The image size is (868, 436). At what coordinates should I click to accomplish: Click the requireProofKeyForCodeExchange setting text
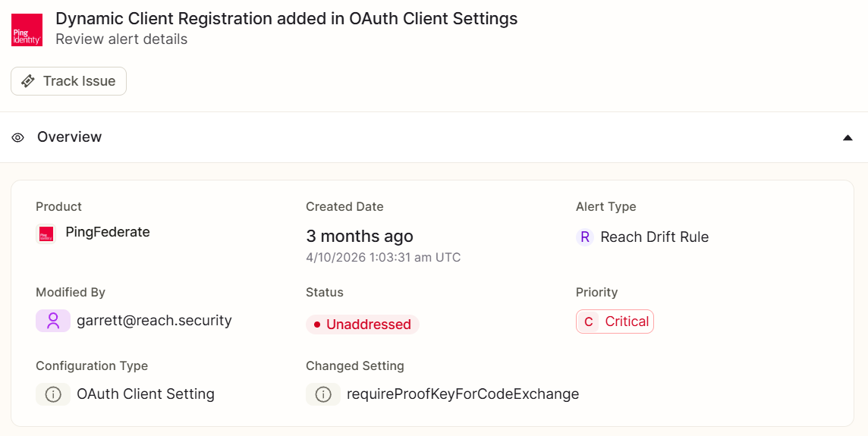(463, 394)
